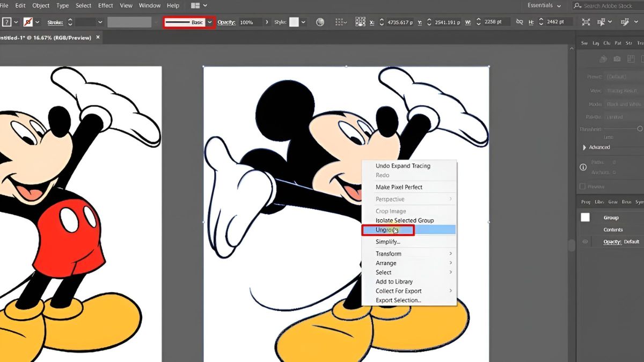Open the Stroke color dropdown arrow

37,22
